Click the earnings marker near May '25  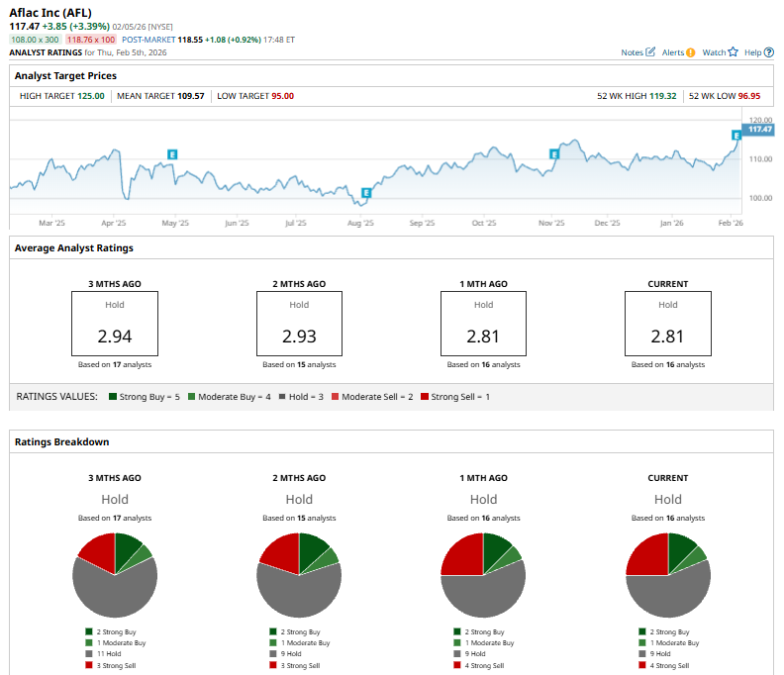coord(172,154)
